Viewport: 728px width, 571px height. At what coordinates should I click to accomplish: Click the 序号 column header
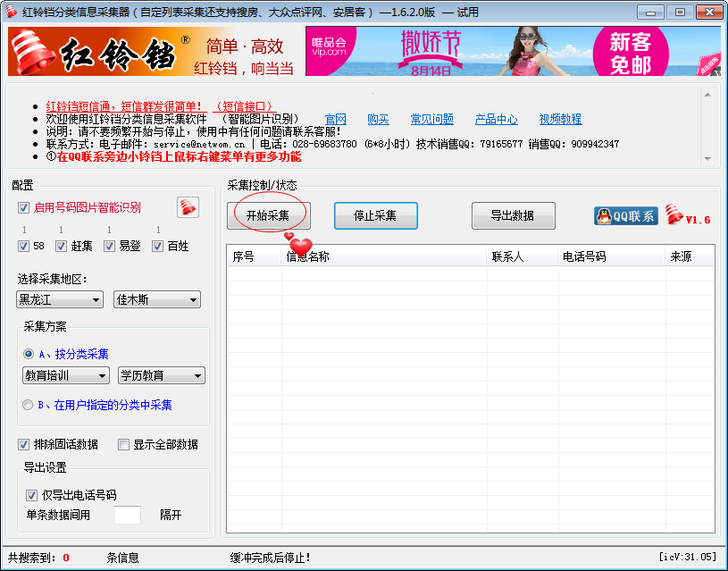coord(254,256)
